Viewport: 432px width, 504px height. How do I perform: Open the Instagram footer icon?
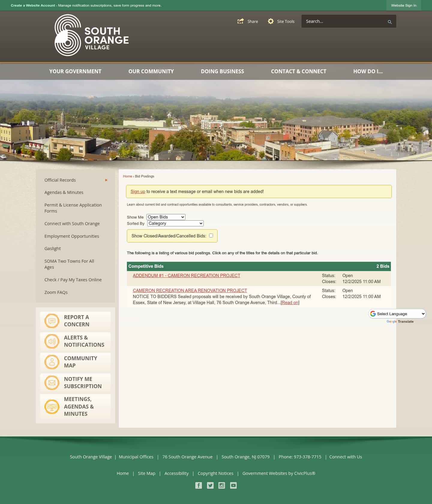(222, 485)
